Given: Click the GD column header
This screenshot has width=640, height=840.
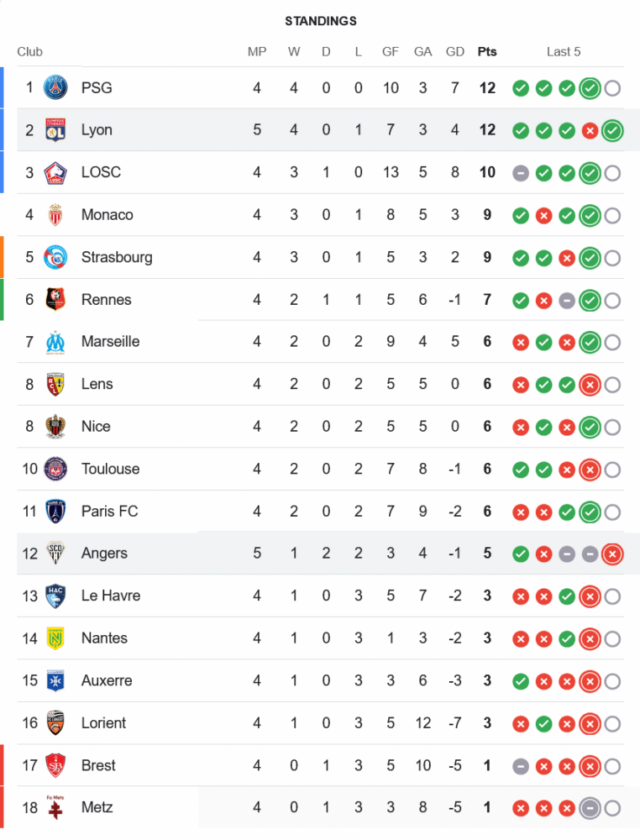Looking at the screenshot, I should 455,51.
